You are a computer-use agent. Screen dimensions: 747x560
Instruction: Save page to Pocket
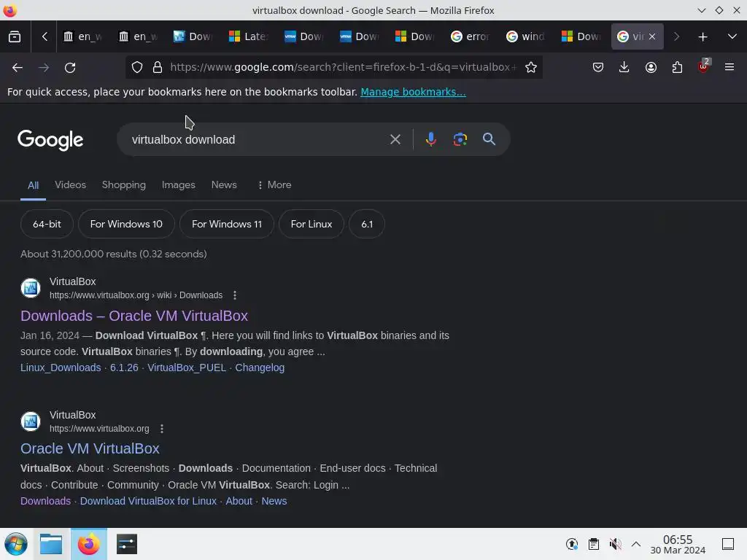pos(598,68)
